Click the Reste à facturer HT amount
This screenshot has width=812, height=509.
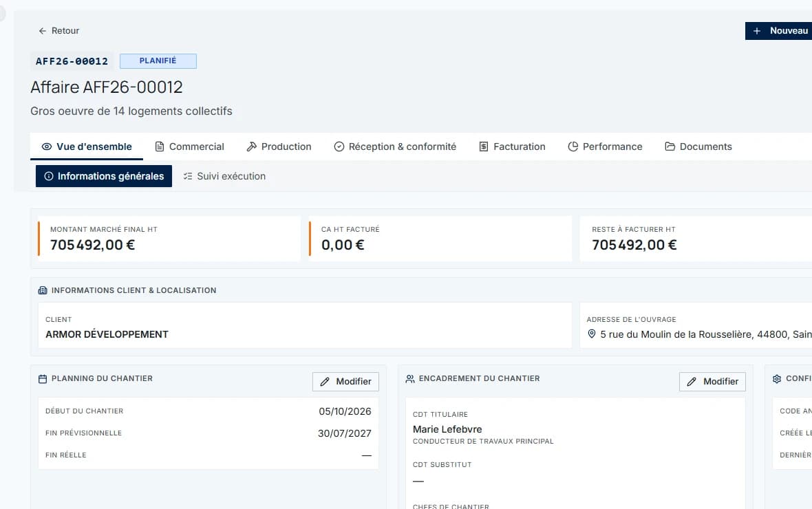tap(634, 245)
